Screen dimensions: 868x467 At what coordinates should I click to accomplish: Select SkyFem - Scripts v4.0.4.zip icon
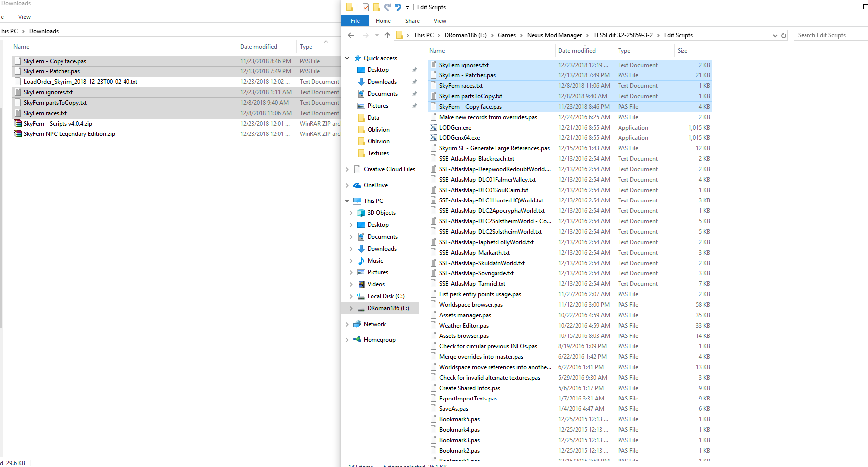pos(18,124)
